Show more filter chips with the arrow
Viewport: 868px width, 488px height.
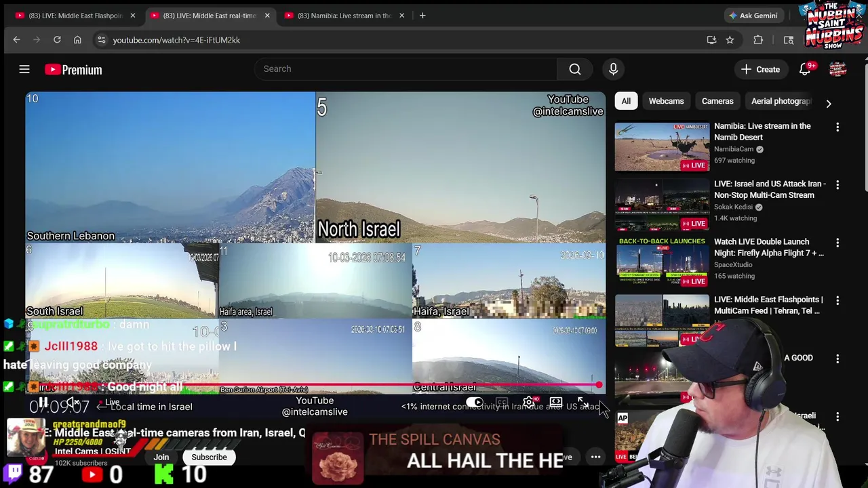coord(829,103)
